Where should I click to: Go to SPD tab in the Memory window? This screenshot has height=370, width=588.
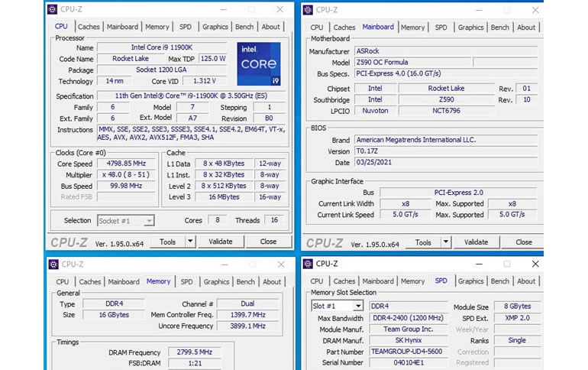click(186, 281)
